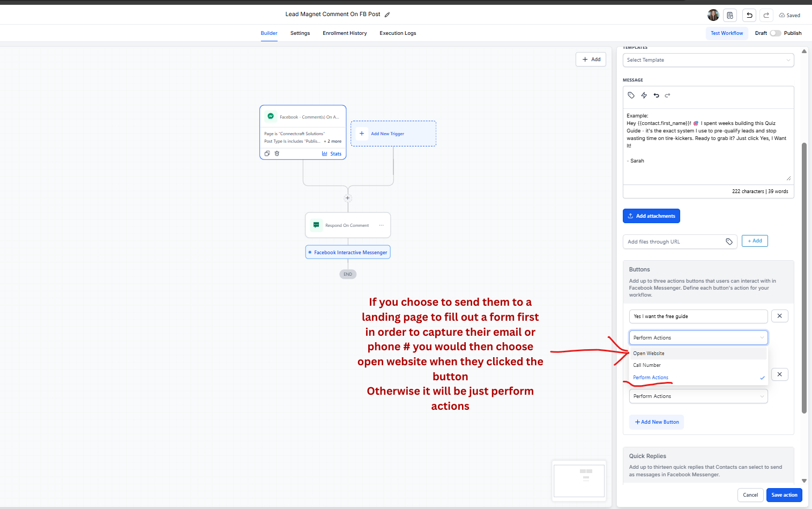Screen dimensions: 812x509
Task: Click the Facebook Messenger icon on trigger card
Action: click(x=271, y=116)
